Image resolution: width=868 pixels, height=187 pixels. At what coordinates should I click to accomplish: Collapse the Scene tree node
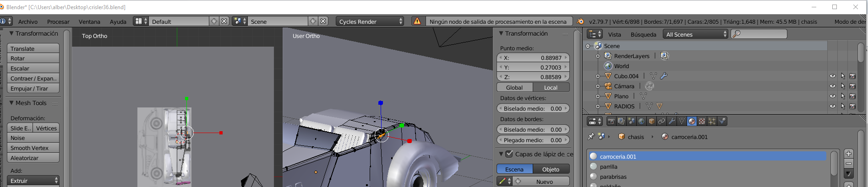tap(588, 46)
